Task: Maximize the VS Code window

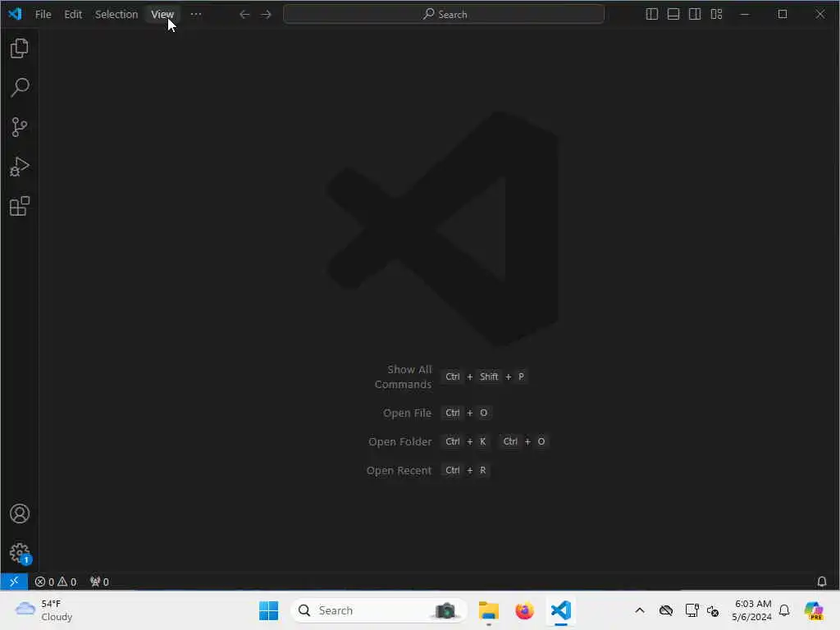Action: (x=782, y=15)
